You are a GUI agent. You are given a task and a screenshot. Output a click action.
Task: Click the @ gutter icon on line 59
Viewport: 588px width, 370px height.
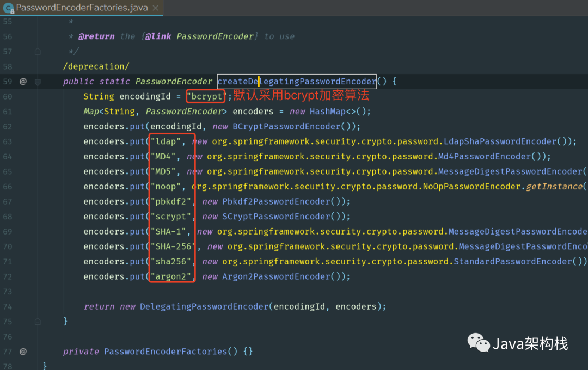coord(23,82)
